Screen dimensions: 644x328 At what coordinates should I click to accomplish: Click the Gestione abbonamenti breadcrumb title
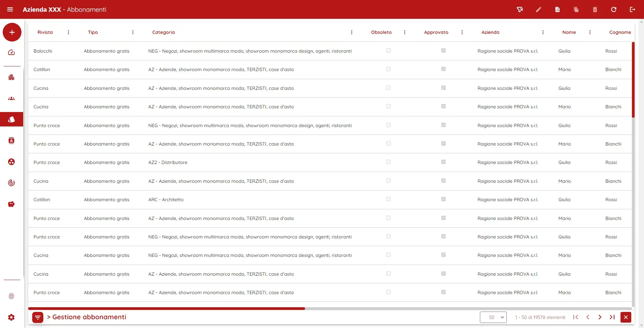[x=89, y=317]
